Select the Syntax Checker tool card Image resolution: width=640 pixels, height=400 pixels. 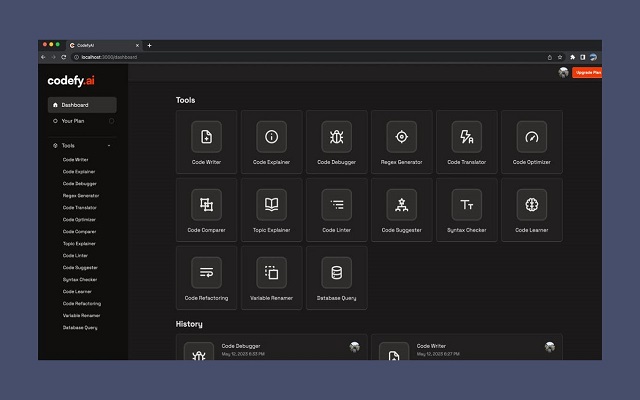(x=466, y=210)
